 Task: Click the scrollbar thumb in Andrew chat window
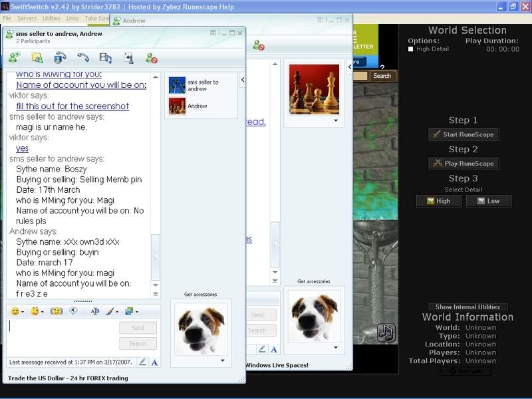pos(275,244)
